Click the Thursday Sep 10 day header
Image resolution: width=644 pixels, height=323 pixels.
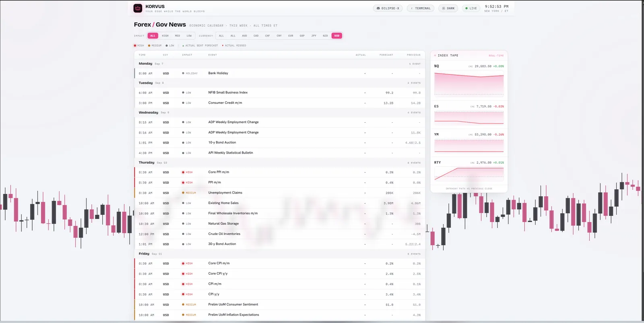coord(280,163)
